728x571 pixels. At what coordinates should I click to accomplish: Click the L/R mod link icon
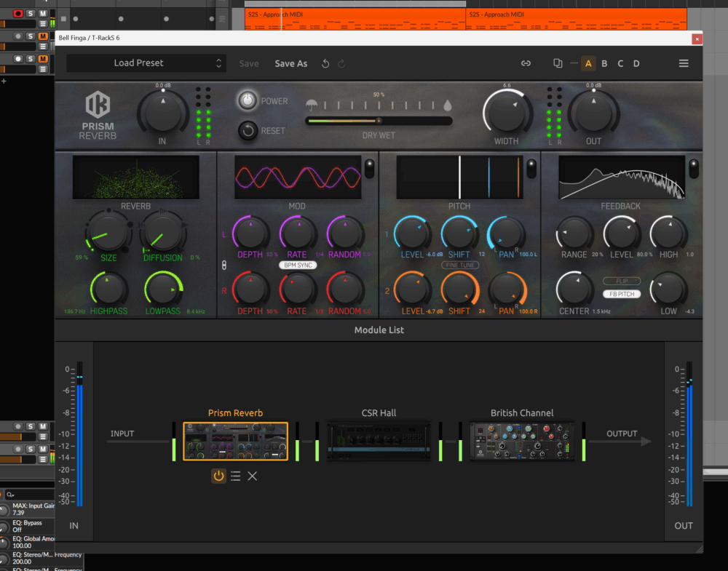click(224, 265)
